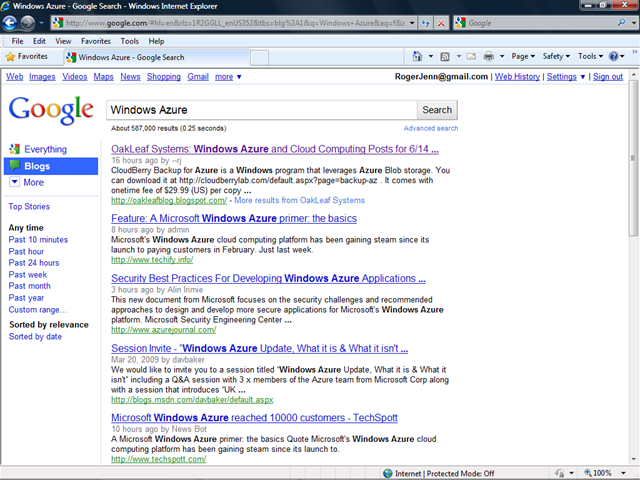640x480 pixels.
Task: Open the Tools menu in menu bar
Action: pyautogui.click(x=129, y=41)
